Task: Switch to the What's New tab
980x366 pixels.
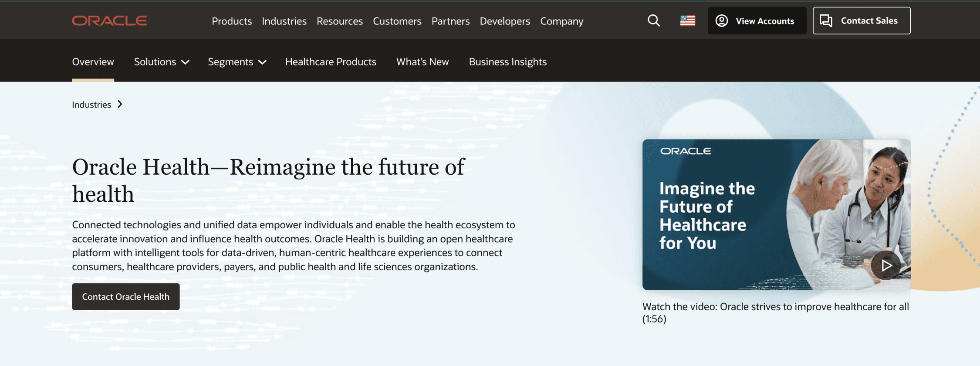Action: (422, 62)
